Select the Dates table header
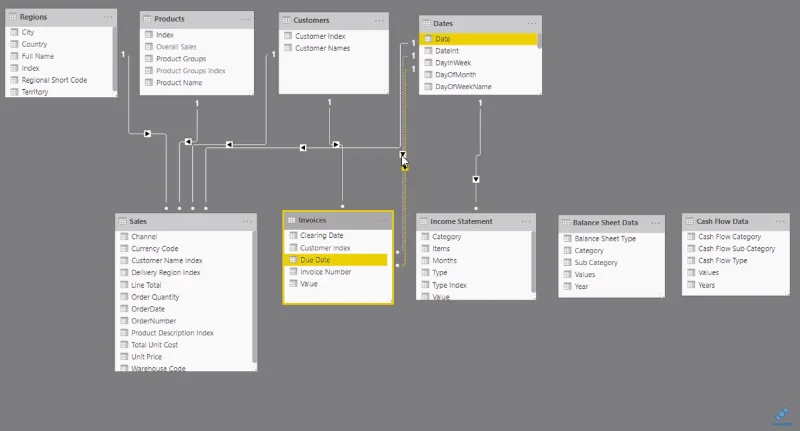The height and width of the screenshot is (431, 800). click(x=480, y=23)
